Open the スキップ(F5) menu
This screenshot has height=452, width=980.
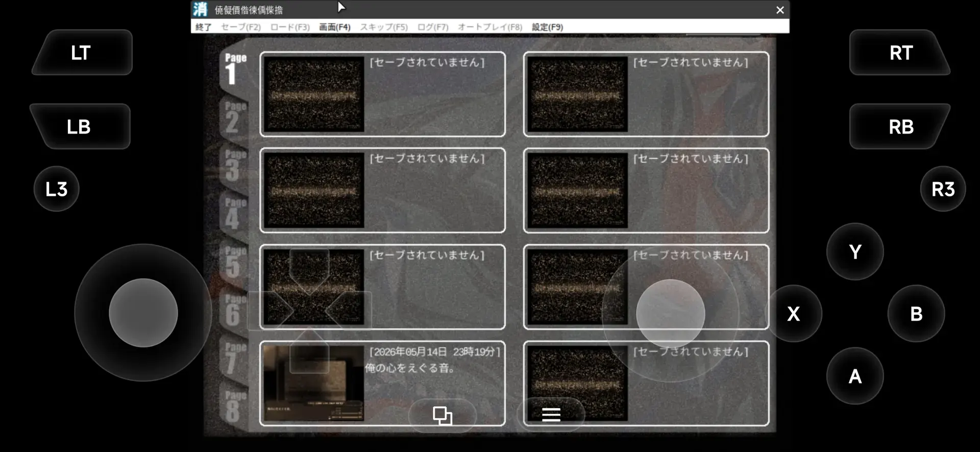tap(384, 27)
